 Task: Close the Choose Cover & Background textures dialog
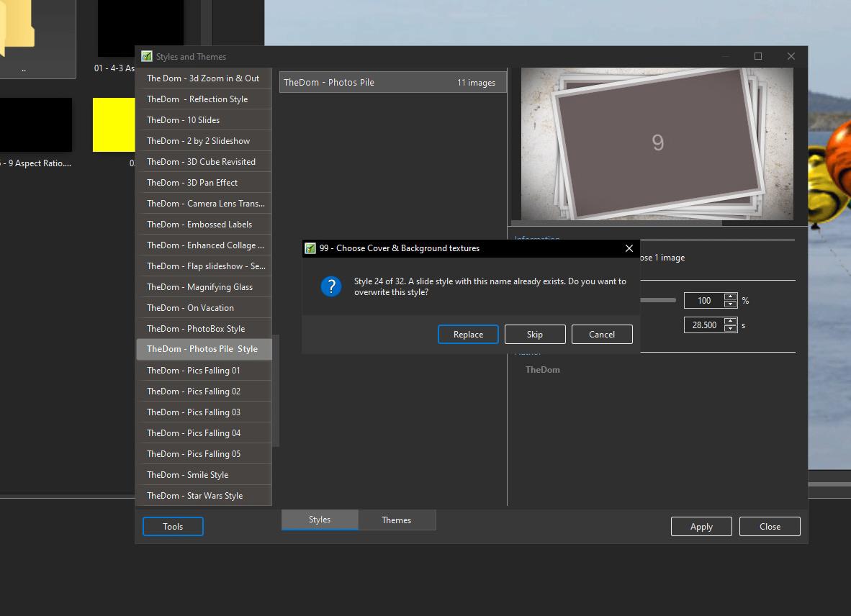(x=629, y=248)
